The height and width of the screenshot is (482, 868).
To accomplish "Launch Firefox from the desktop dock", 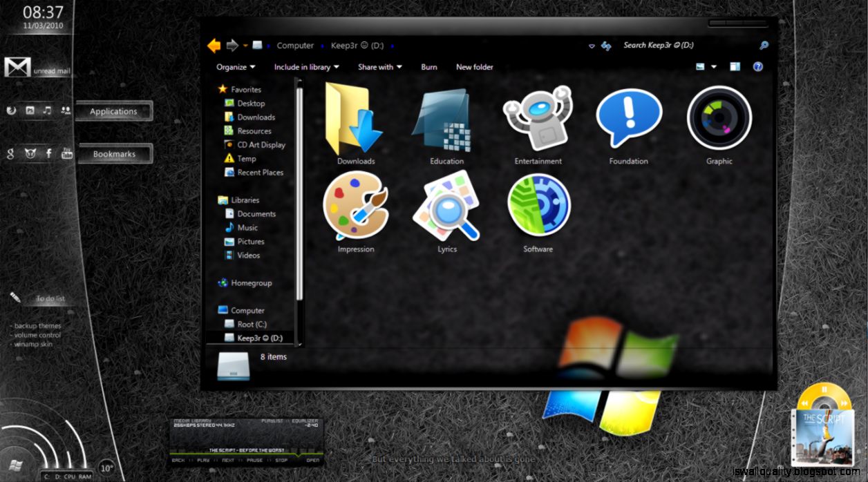I will click(x=12, y=110).
